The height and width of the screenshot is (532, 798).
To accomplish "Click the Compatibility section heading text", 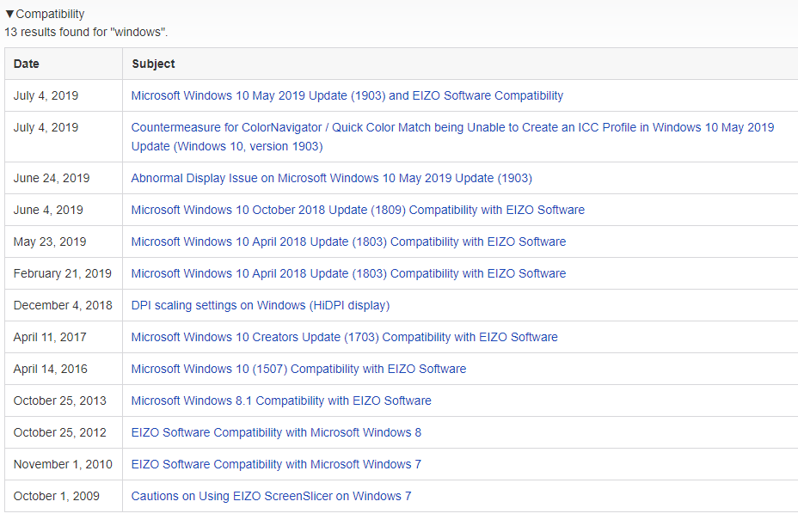I will click(51, 14).
